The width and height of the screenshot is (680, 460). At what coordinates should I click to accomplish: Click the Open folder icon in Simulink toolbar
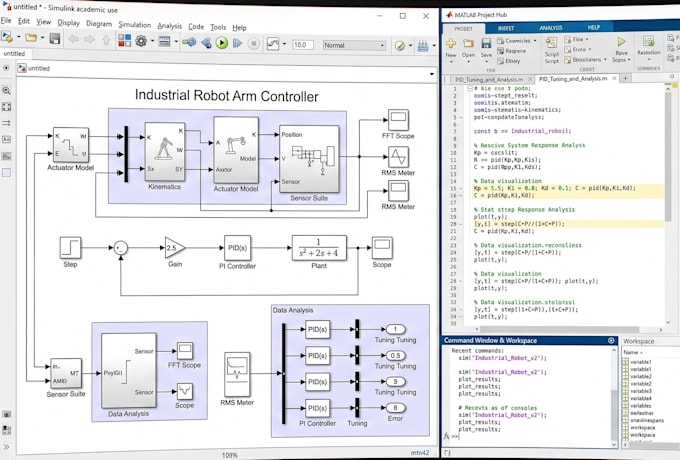31,38
